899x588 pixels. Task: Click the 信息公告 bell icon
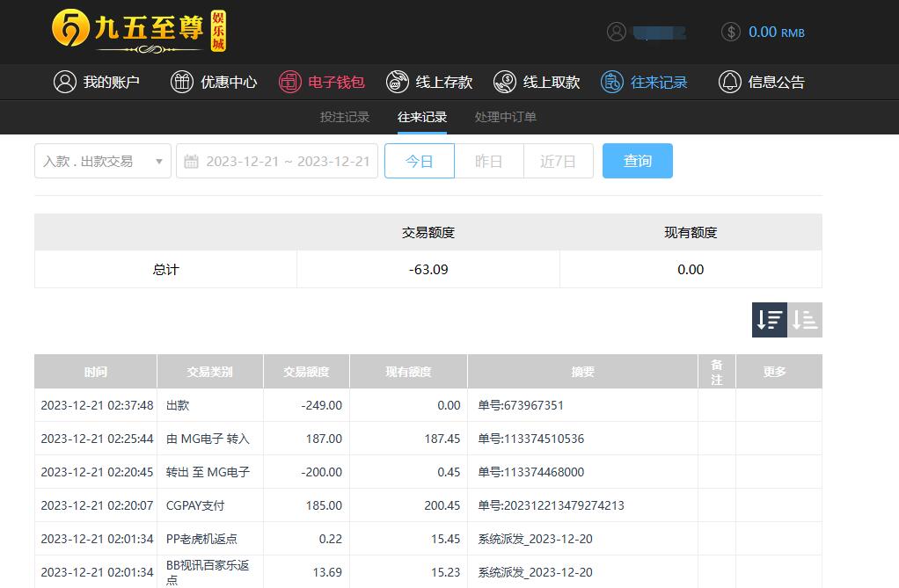pyautogui.click(x=730, y=82)
